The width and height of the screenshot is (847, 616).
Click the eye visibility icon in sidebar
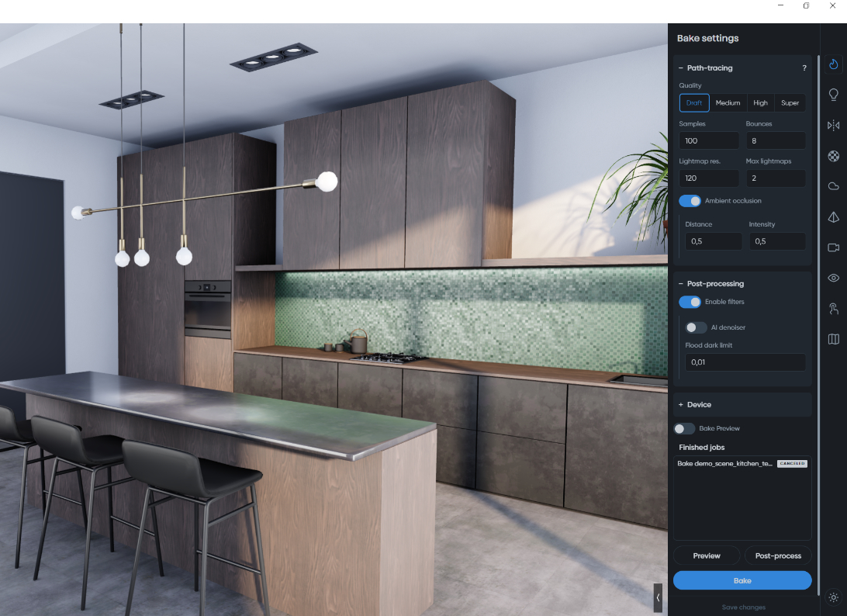[x=834, y=278]
